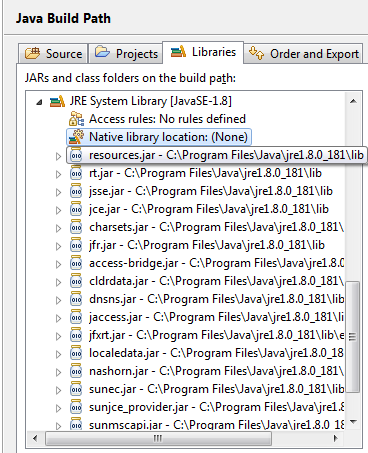Open the Order and Export tab

(303, 53)
